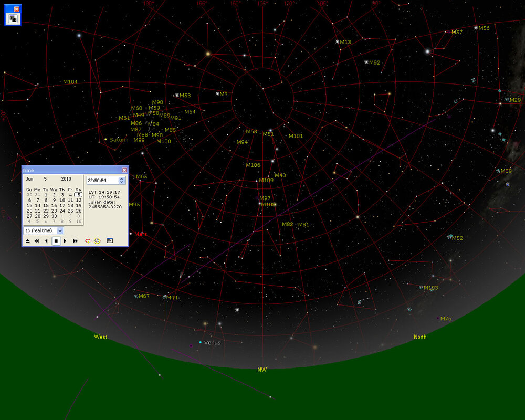525x420 pixels.
Task: Click the Jun month label in the calendar
Action: [x=29, y=179]
